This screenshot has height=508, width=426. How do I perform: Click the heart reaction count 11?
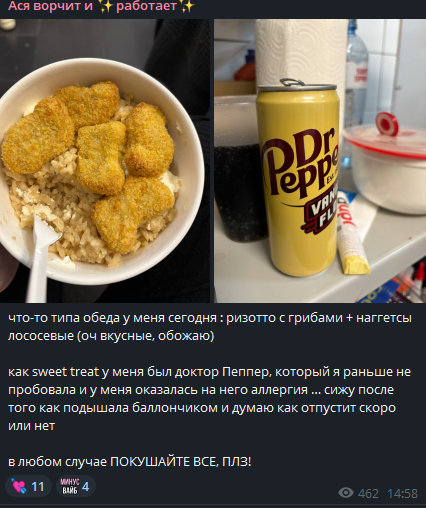coord(38,487)
